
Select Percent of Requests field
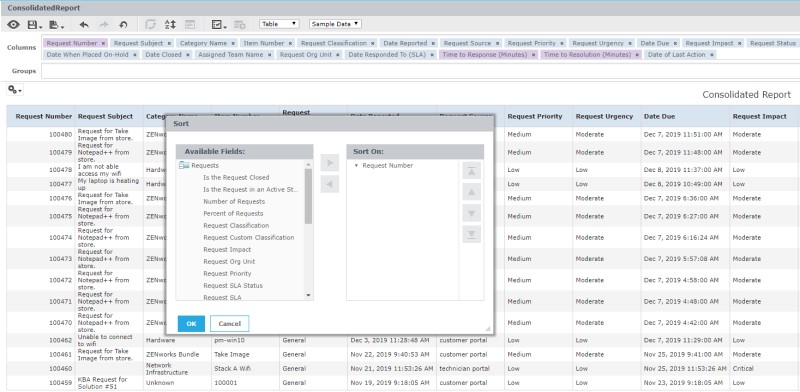(233, 213)
